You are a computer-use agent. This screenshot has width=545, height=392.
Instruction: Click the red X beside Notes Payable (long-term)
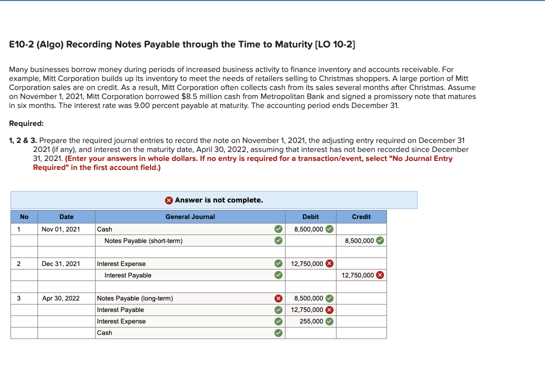278,298
